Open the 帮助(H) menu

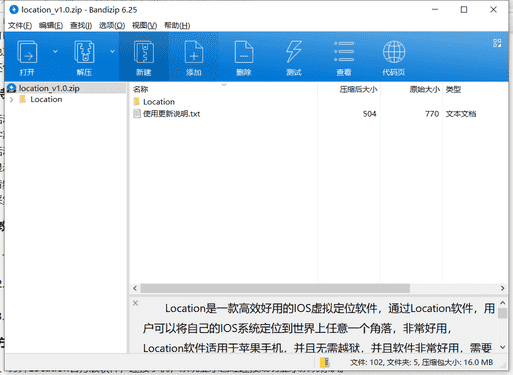tap(177, 25)
